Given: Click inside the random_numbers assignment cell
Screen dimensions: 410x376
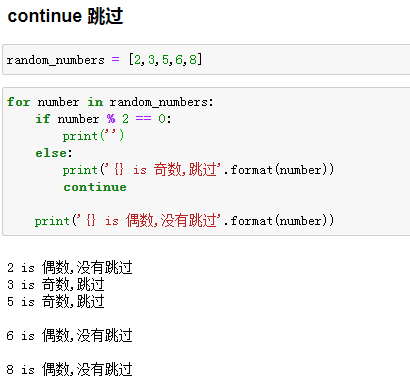Looking at the screenshot, I should pos(206,60).
